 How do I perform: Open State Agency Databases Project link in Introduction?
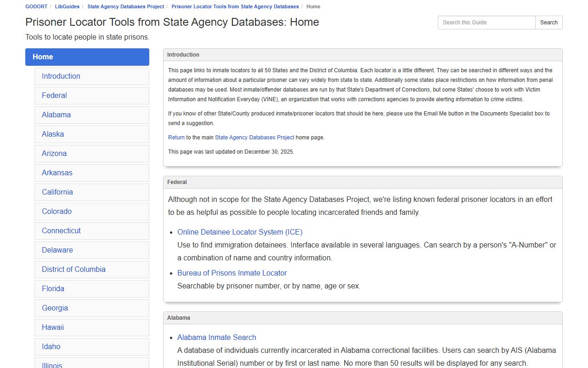coord(254,138)
